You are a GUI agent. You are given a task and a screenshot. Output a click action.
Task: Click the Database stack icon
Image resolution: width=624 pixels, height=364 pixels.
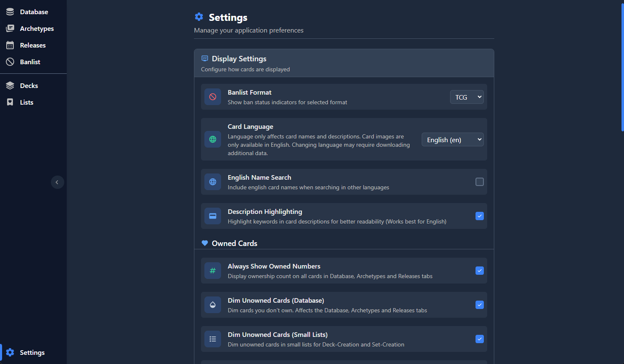[x=10, y=12]
